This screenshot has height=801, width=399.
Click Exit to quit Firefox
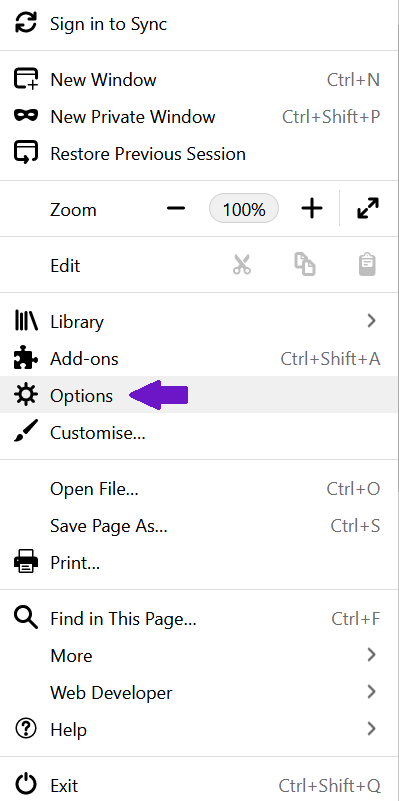pos(199,785)
